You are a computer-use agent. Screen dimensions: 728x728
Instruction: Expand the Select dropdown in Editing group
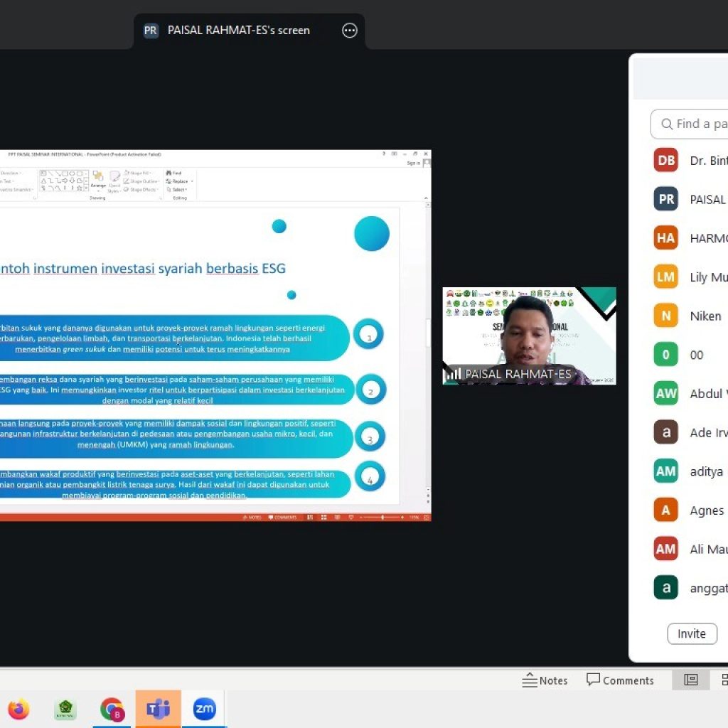point(178,190)
